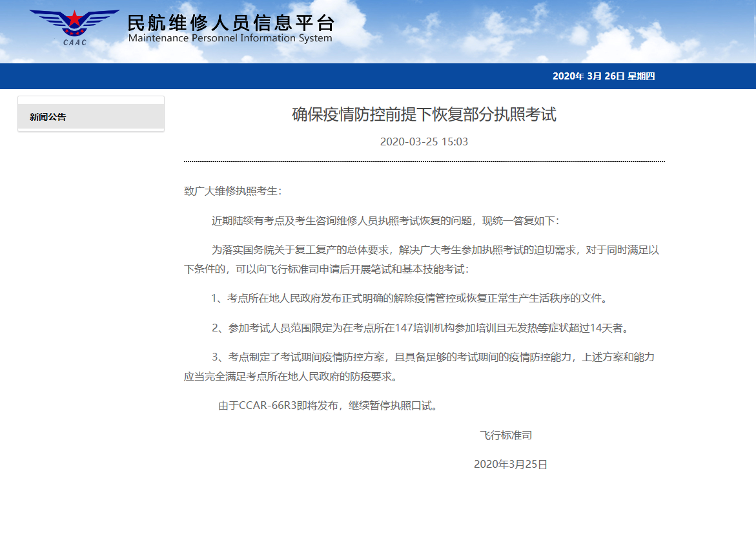756x535 pixels.
Task: Click the Maintenance Personnel Information System subtitle
Action: pos(230,38)
